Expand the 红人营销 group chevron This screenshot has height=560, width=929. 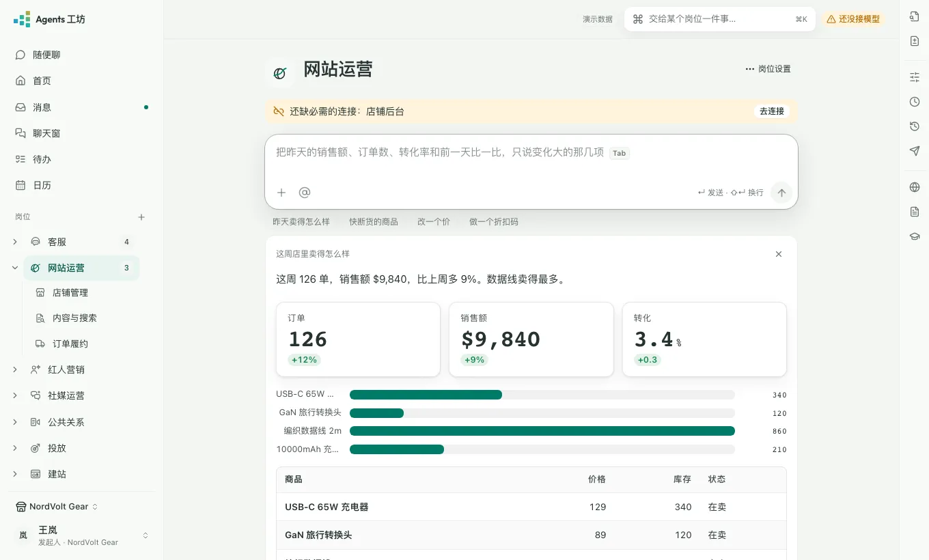[15, 369]
